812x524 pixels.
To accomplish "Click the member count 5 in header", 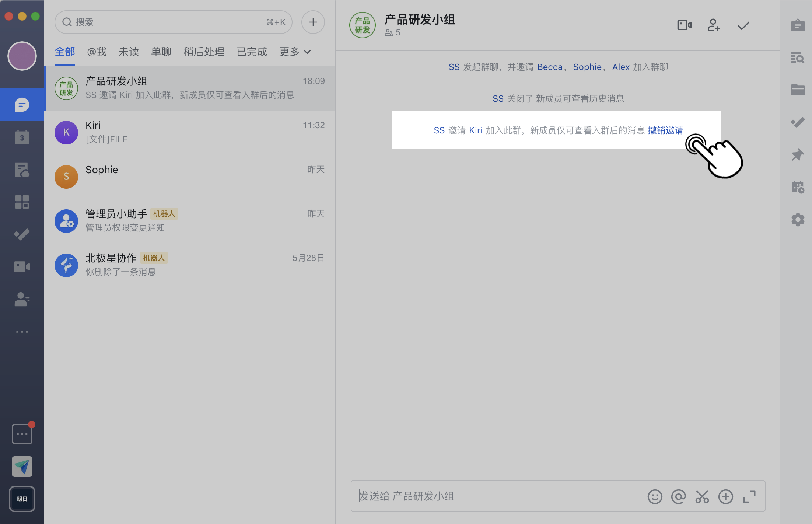I will [392, 33].
